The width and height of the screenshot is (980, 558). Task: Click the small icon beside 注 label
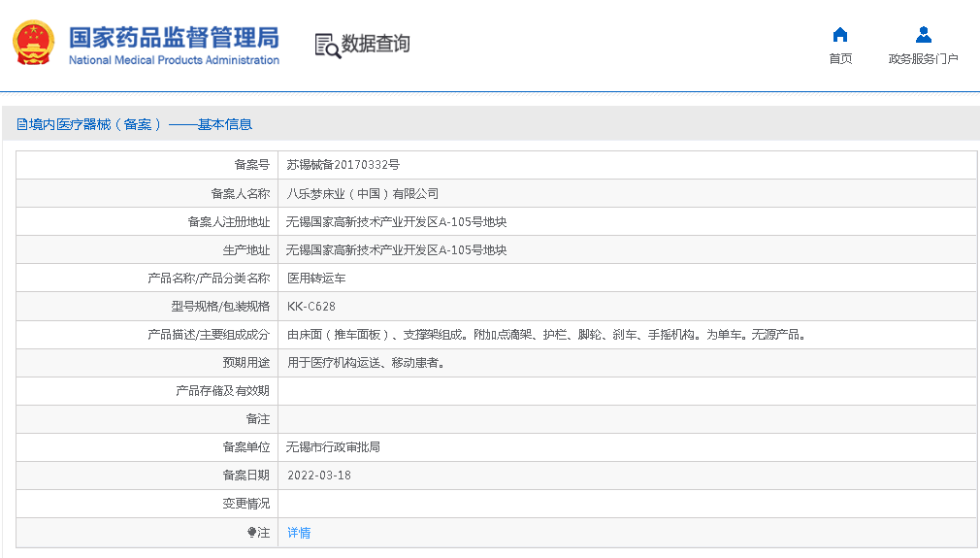point(251,533)
